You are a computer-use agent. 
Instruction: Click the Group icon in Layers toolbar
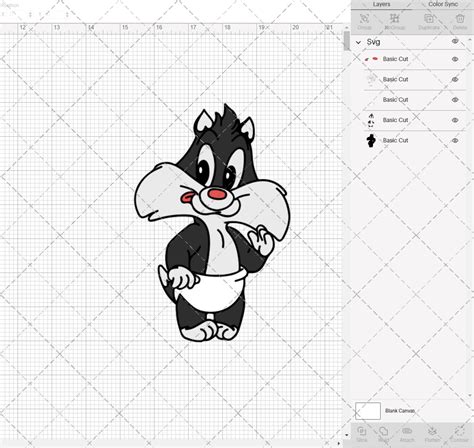coord(364,18)
